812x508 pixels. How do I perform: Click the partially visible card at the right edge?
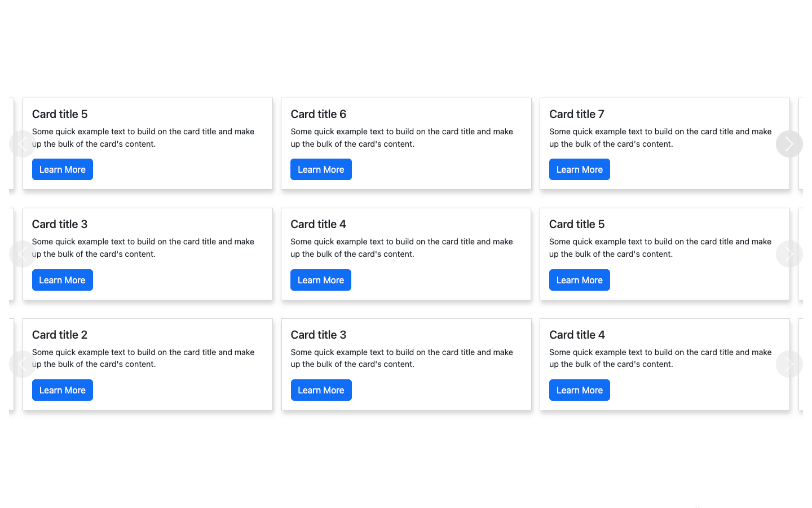coord(805,143)
